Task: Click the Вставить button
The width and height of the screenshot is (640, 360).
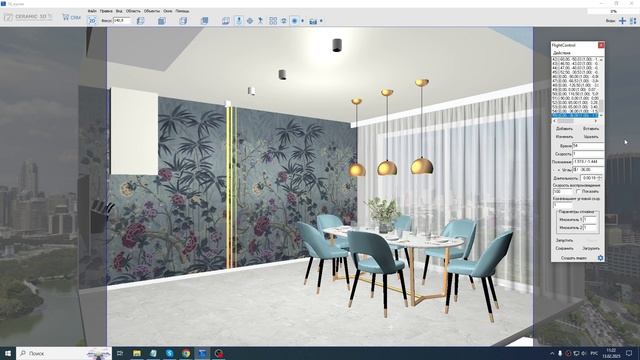Action: click(x=591, y=129)
